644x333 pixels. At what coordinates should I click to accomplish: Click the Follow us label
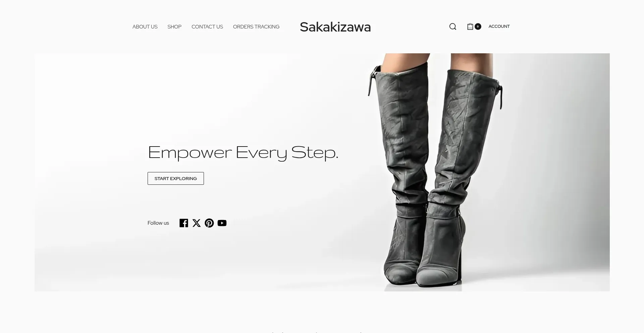pos(158,223)
